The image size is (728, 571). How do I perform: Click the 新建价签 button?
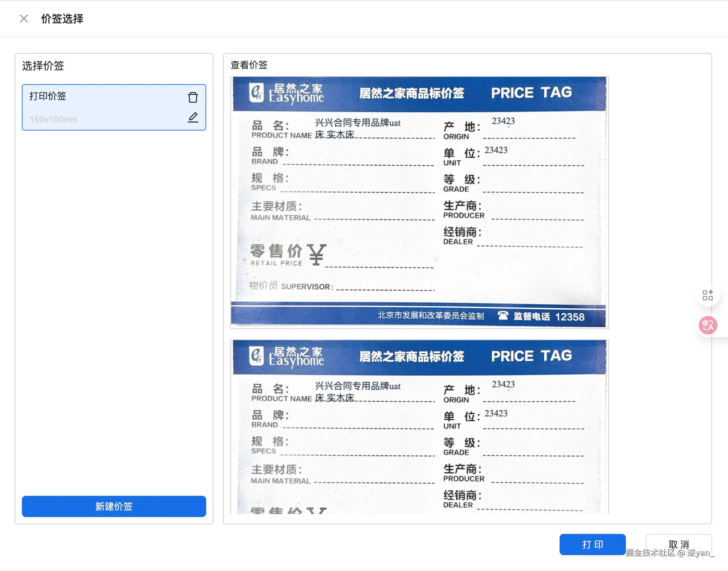click(114, 506)
